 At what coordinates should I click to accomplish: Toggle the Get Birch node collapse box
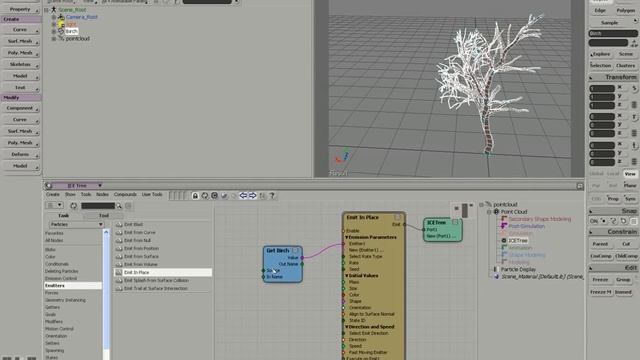click(295, 251)
